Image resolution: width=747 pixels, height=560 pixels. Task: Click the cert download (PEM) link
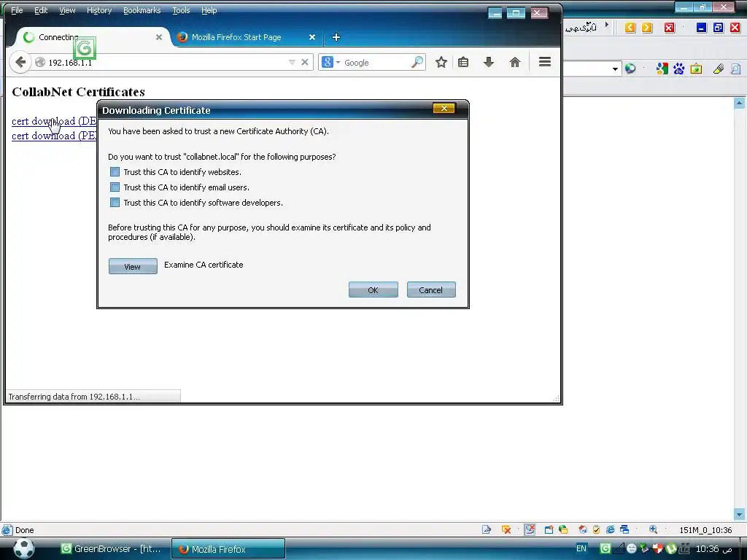click(54, 136)
